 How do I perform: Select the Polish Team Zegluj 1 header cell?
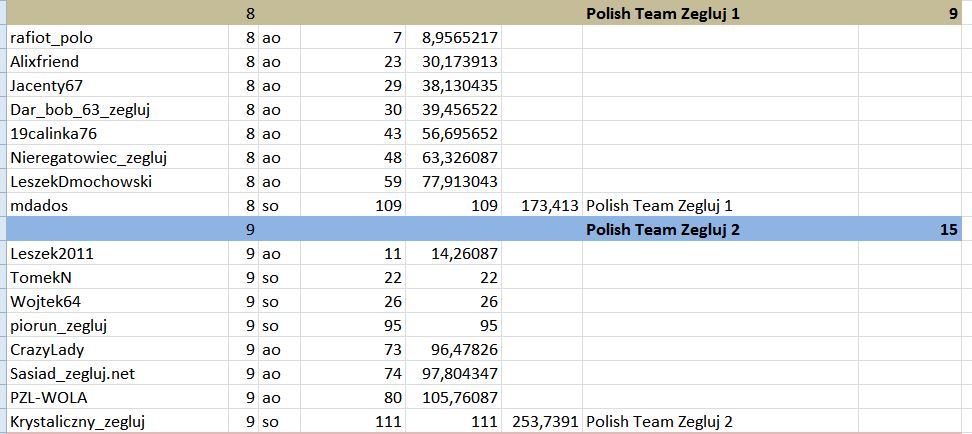coord(720,14)
